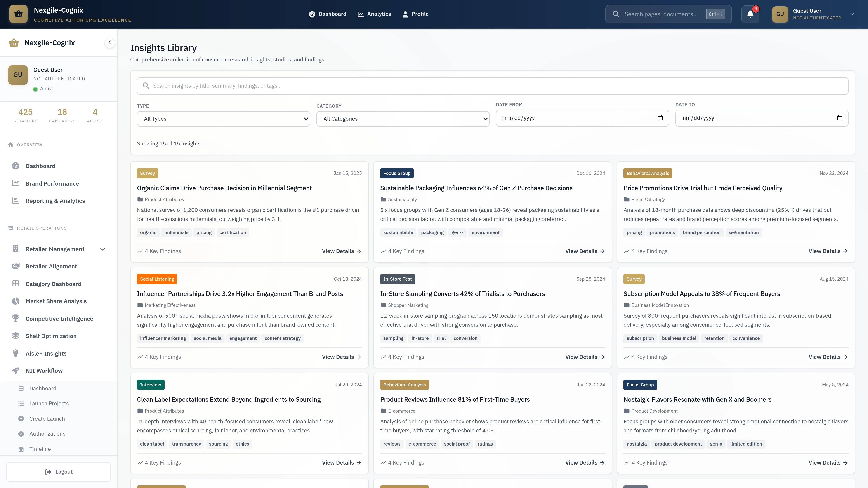Open the NII Workflow section
Image resolution: width=868 pixels, height=488 pixels.
[x=44, y=371]
